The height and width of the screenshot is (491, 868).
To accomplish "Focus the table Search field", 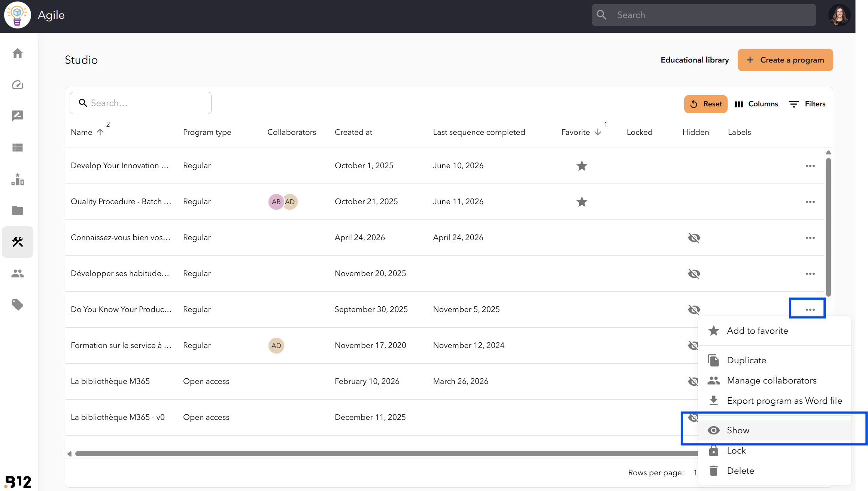I will [140, 103].
